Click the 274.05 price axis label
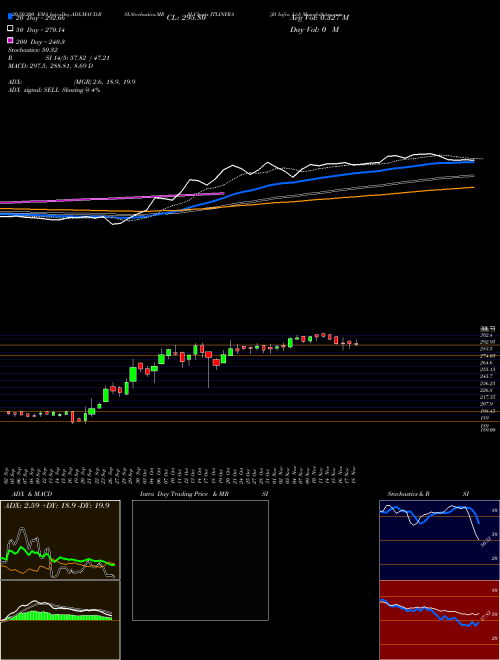 click(487, 356)
